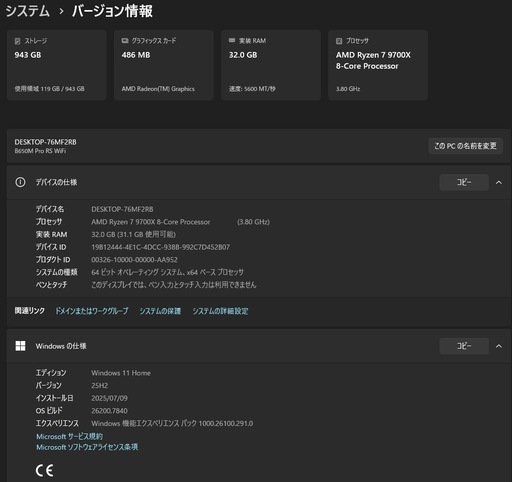Click the Windows の仕様 header text
Viewport: 512px width, 482px height.
point(61,346)
